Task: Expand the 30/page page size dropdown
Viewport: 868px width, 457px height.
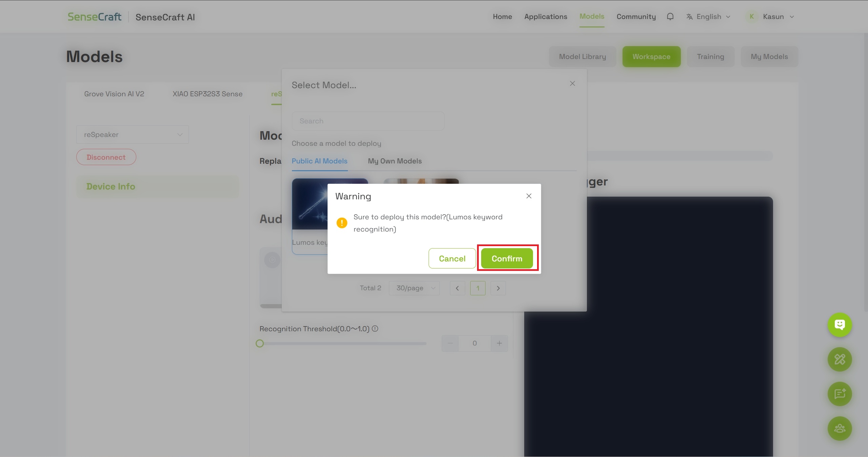Action: point(414,288)
